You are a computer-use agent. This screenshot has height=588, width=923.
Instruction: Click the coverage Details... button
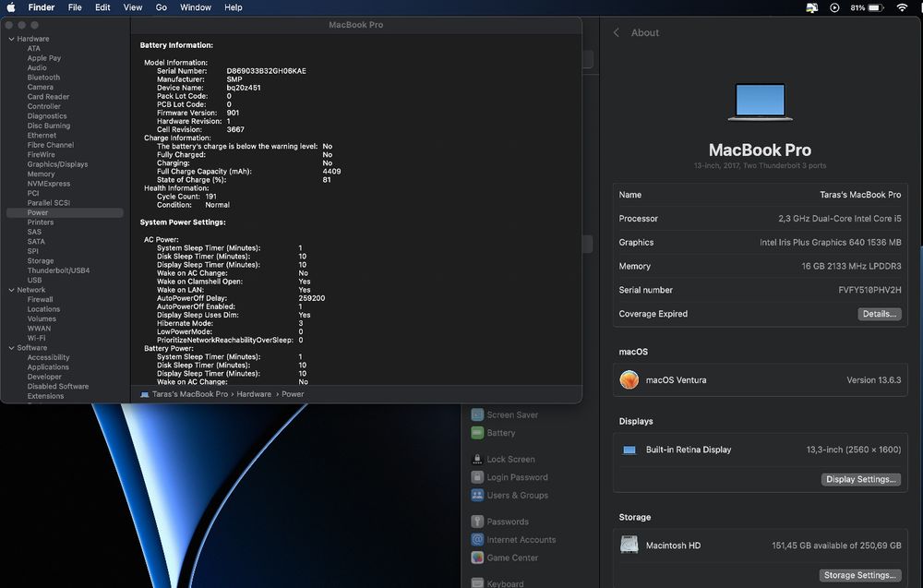(x=880, y=314)
